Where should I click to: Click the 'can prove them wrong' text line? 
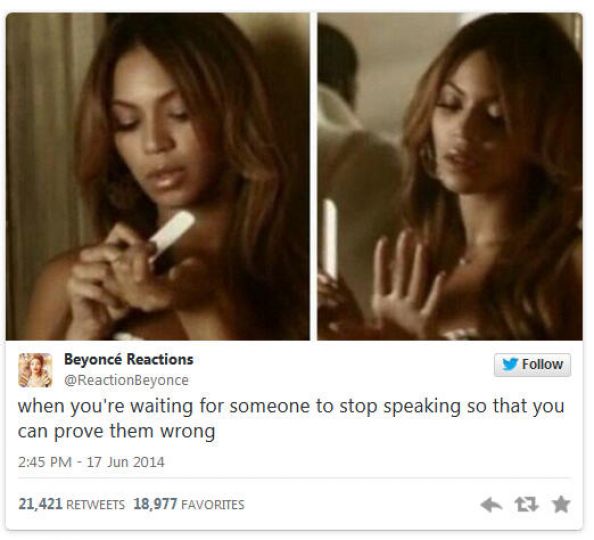[x=116, y=432]
